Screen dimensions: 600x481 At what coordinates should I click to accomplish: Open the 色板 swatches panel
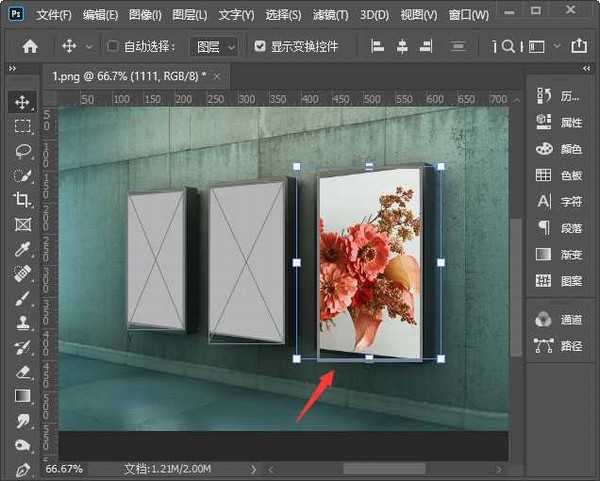pos(560,175)
